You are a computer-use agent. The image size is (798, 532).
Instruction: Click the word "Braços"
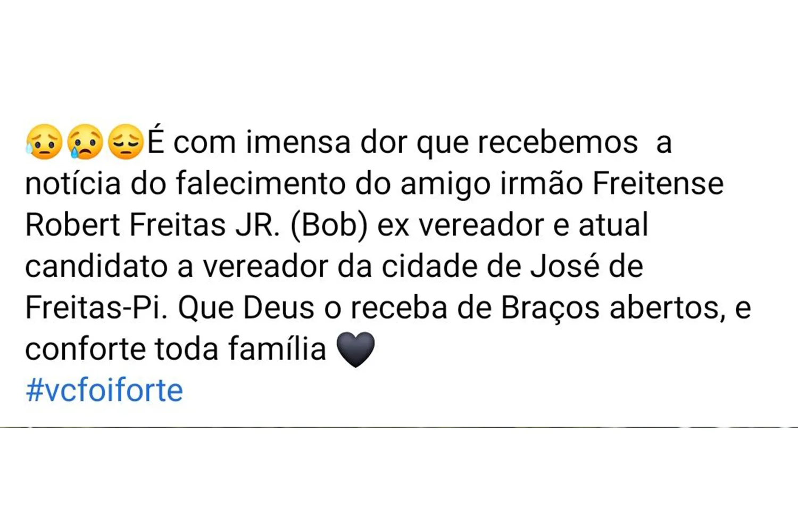pos(551,309)
